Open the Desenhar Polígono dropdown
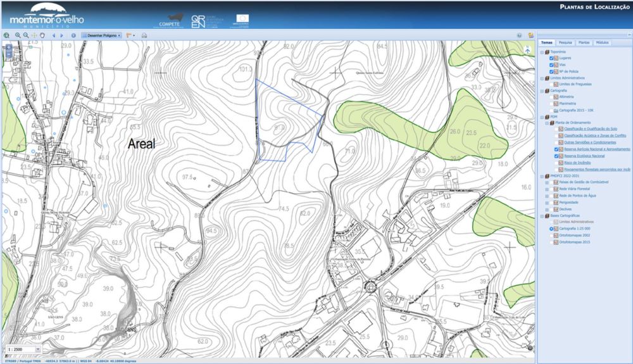The image size is (633, 364). tap(101, 35)
